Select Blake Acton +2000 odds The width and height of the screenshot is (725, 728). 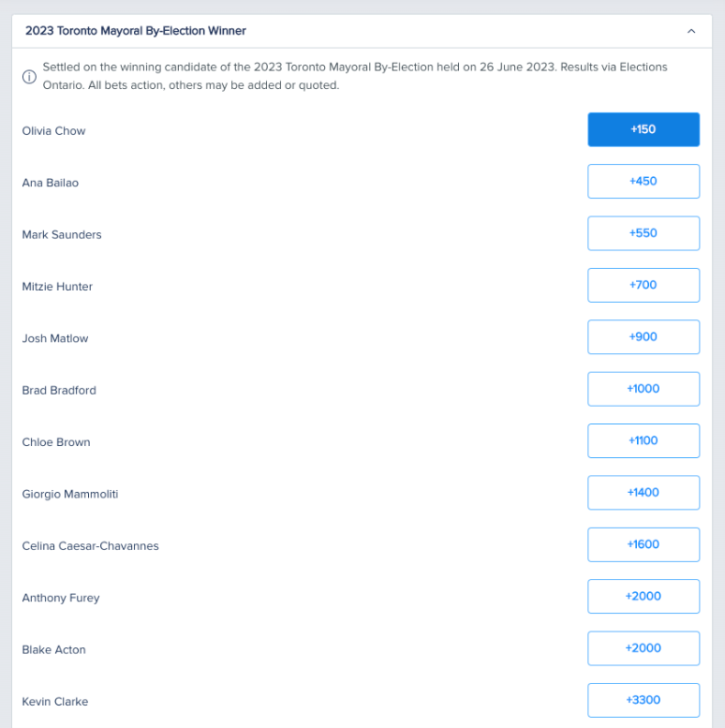[644, 648]
